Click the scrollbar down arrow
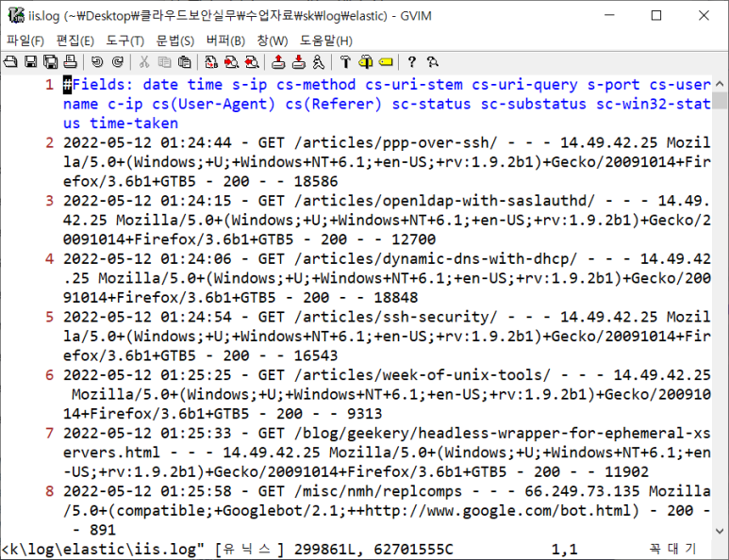The height and width of the screenshot is (560, 729). coord(720,531)
